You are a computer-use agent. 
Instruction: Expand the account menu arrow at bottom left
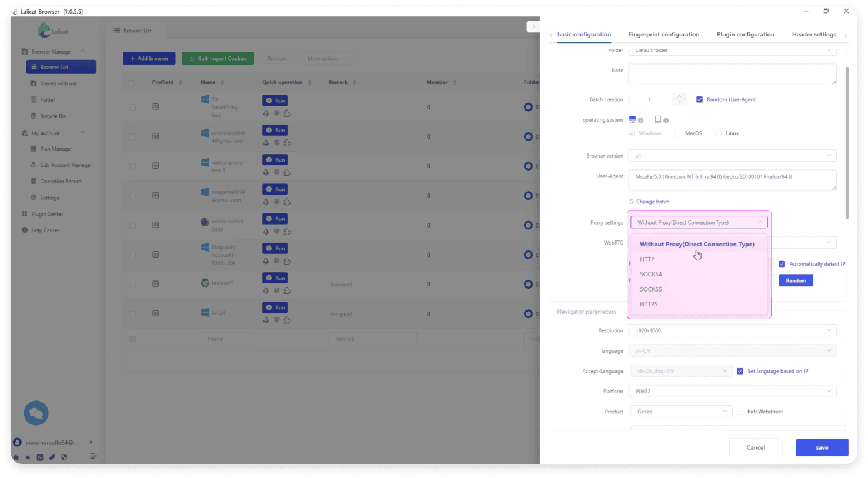91,442
